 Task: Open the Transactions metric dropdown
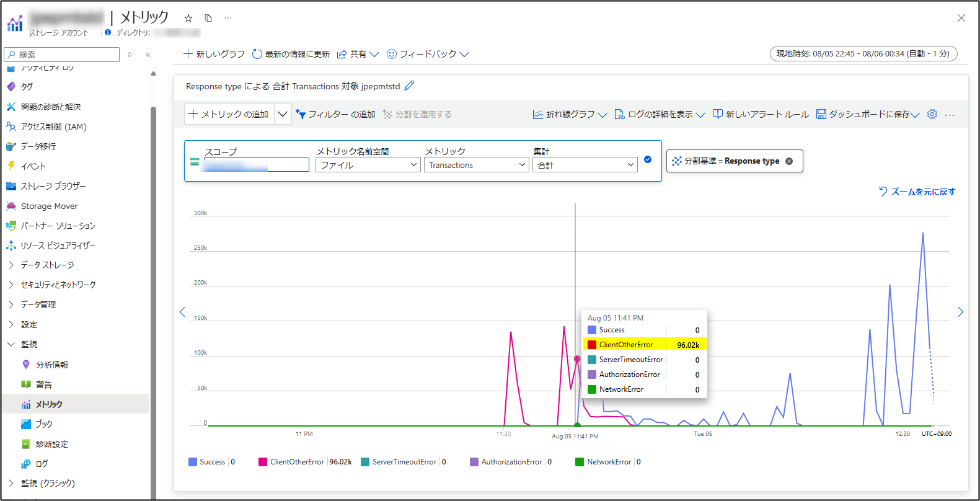point(476,165)
